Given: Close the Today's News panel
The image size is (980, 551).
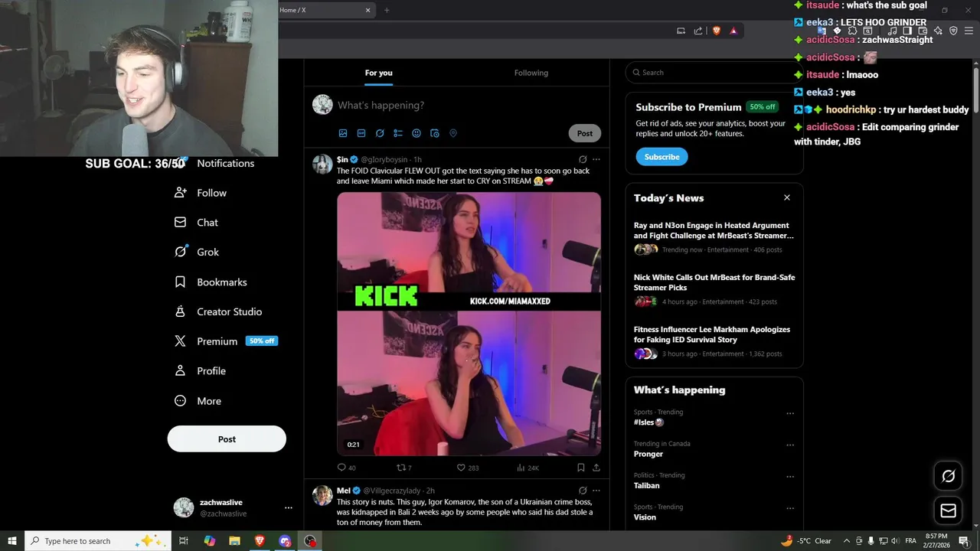Looking at the screenshot, I should click(786, 197).
